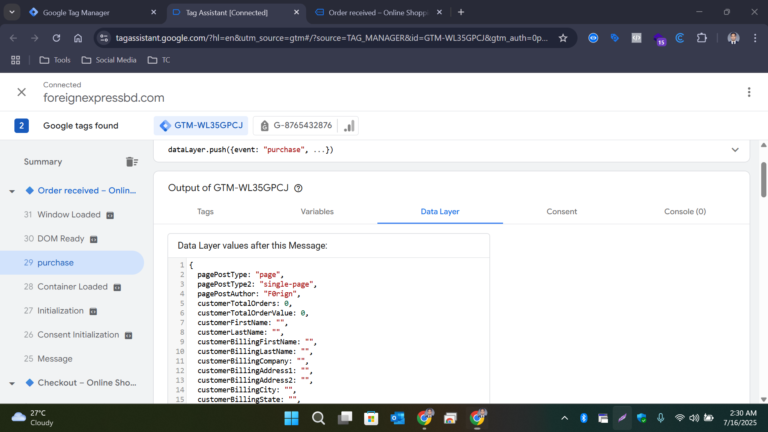Select the 31 Window Loaded event

point(68,215)
